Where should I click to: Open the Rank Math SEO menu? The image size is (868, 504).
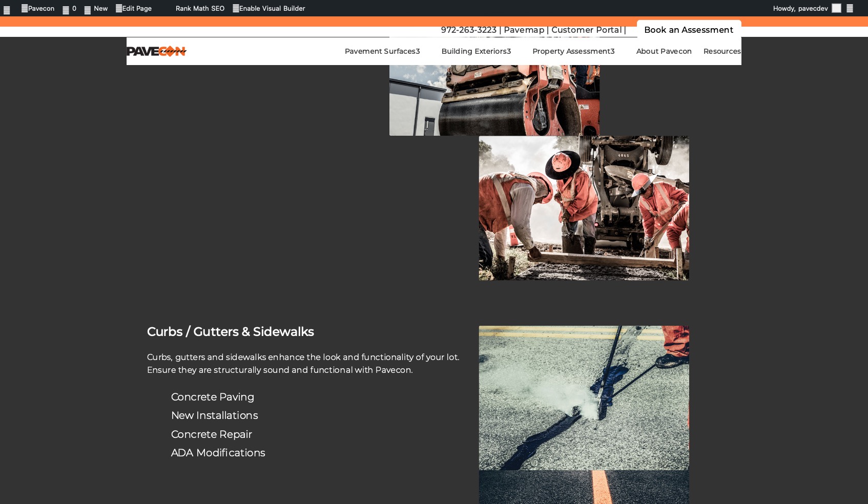(x=200, y=8)
